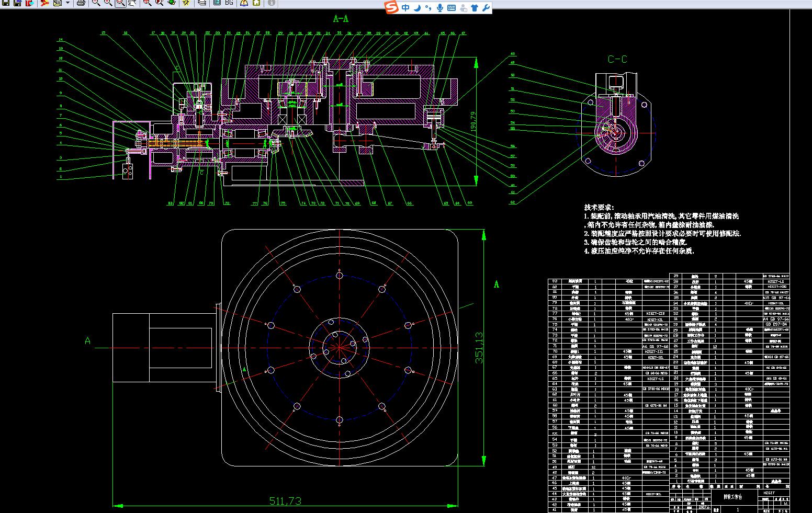Select the zoom in magnifier tool
812x513 pixels.
(x=108, y=3)
